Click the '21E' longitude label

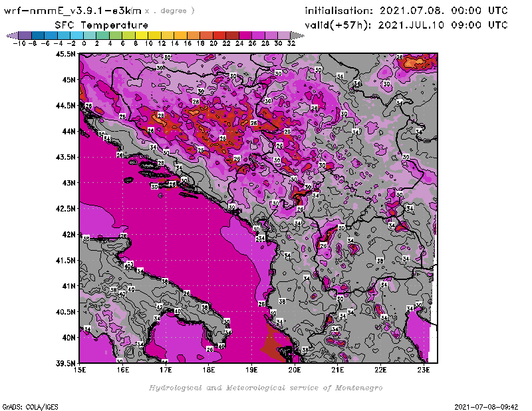tap(338, 370)
